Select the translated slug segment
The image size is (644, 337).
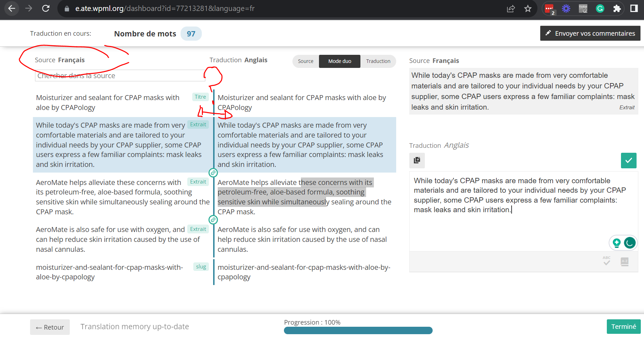click(x=304, y=272)
